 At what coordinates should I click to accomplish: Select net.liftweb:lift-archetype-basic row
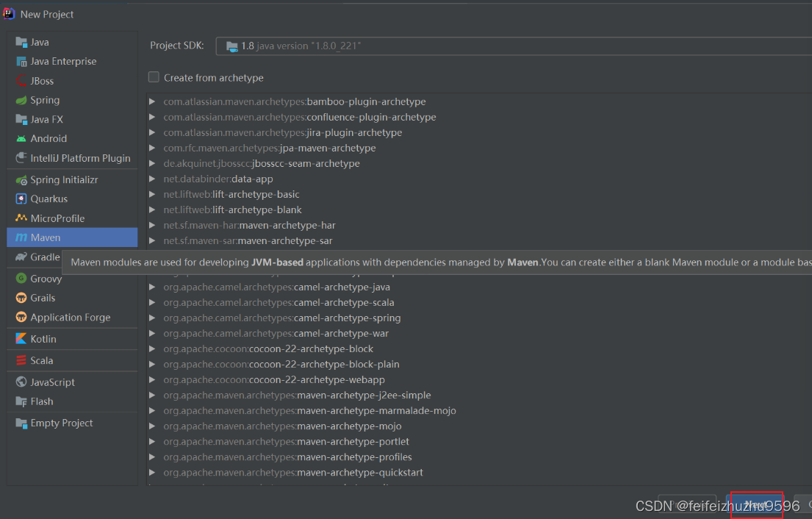coord(231,194)
